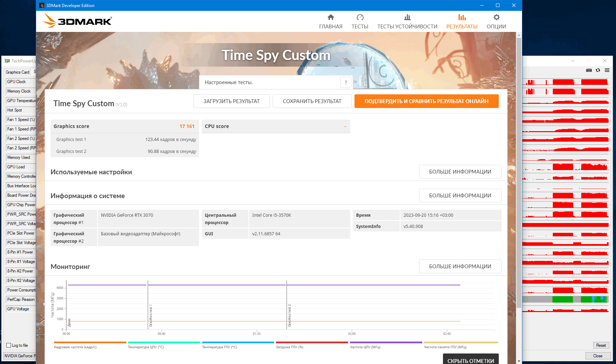The width and height of the screenshot is (616, 364).
Task: Click ПОДТВЕРДИТЬ И СРАВНИТЬ РЕЗУЛЬТАТ ОНЛАЙН
Action: pos(426,101)
